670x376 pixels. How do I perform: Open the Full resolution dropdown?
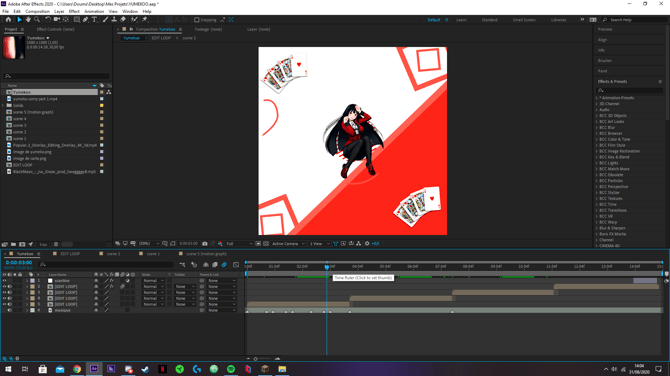click(239, 244)
